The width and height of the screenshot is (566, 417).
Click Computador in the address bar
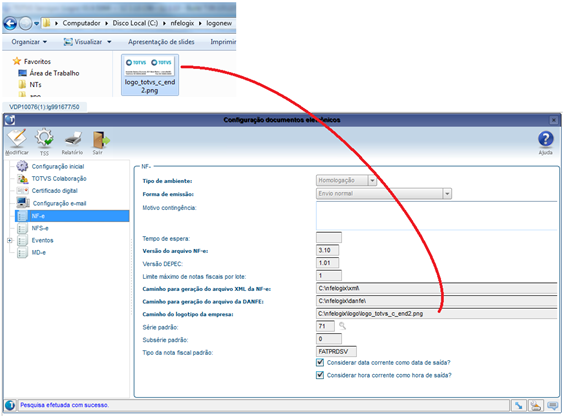click(x=82, y=23)
